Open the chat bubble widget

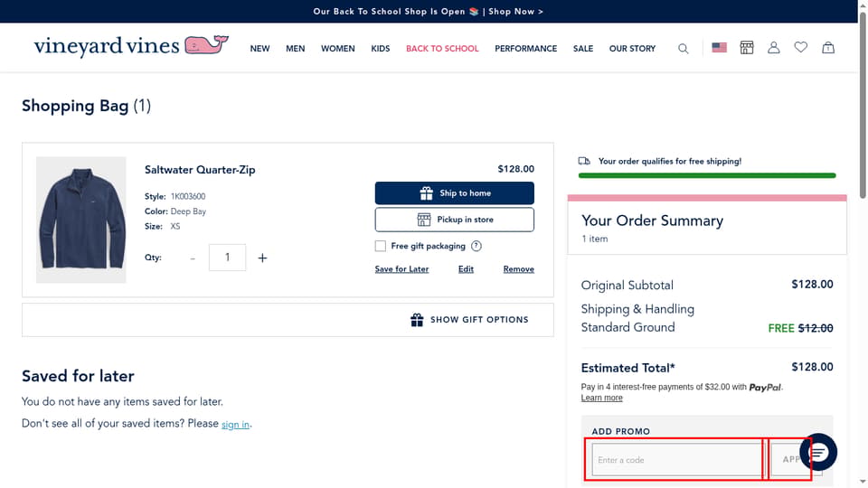(818, 452)
